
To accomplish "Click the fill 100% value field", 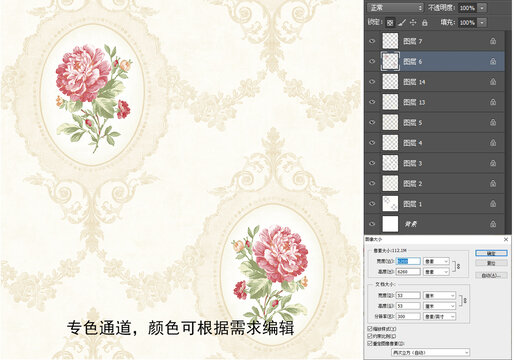I will point(467,23).
